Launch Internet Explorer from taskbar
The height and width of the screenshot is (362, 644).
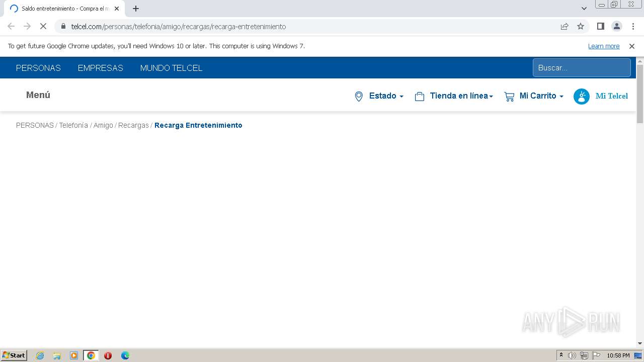[40, 355]
